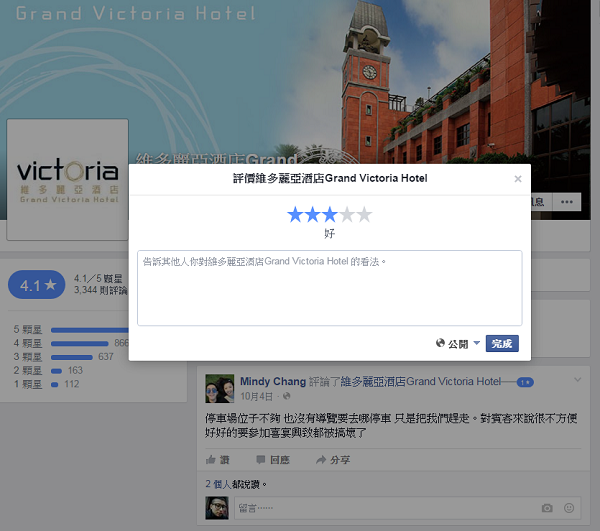Expand the review post options chevron
The height and width of the screenshot is (531, 600).
pos(577,380)
